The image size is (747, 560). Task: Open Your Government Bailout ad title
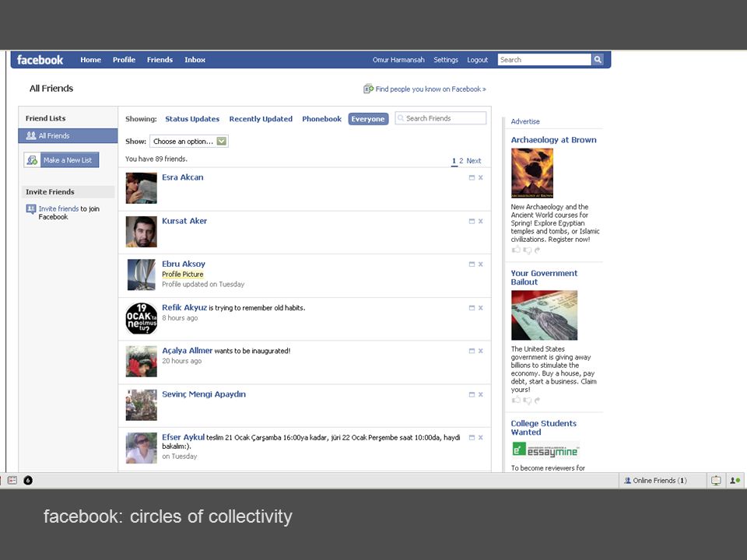(x=544, y=278)
